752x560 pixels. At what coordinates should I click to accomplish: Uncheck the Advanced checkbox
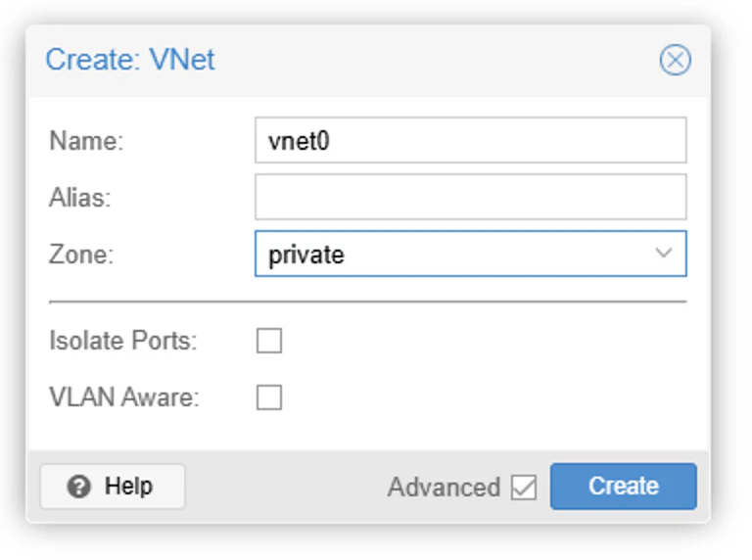point(524,488)
